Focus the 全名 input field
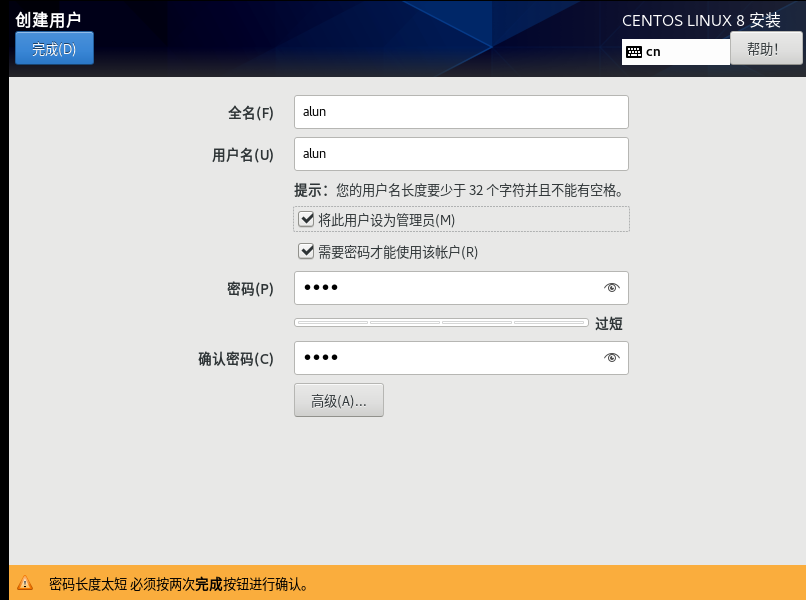Viewport: 806px width, 600px height. coord(460,111)
